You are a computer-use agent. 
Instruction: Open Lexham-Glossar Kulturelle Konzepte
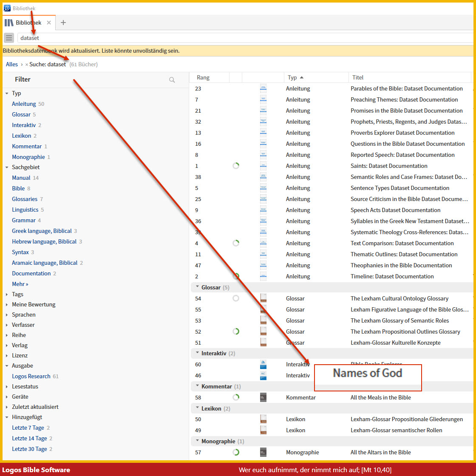pos(395,343)
